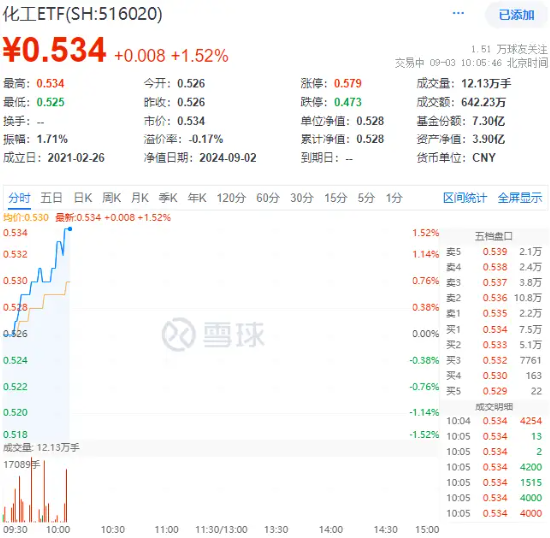The image size is (550, 538).
Task: Click the 买3 0.532 order row
Action: (494, 361)
